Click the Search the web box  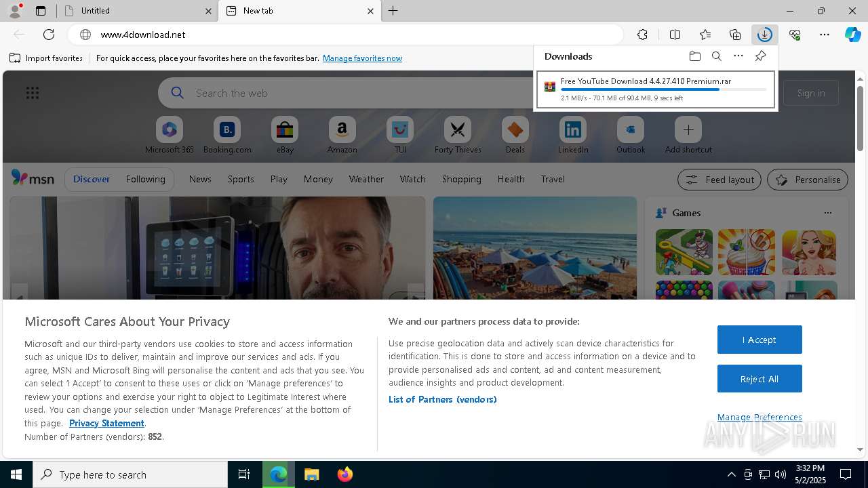point(346,93)
